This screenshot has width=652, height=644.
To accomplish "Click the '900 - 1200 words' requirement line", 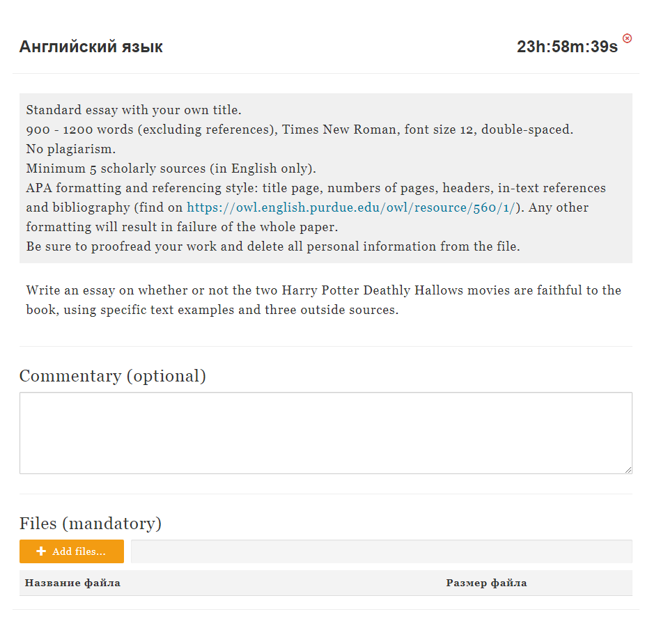I will pyautogui.click(x=300, y=129).
